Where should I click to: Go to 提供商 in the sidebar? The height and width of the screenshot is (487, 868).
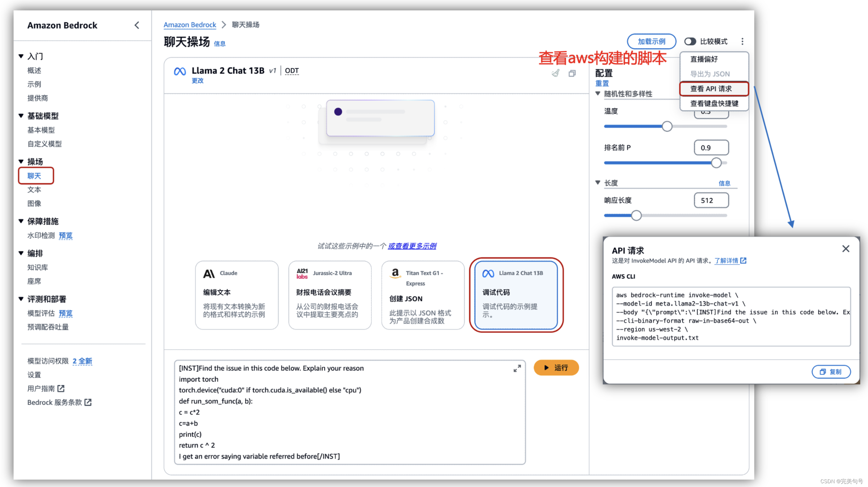38,98
